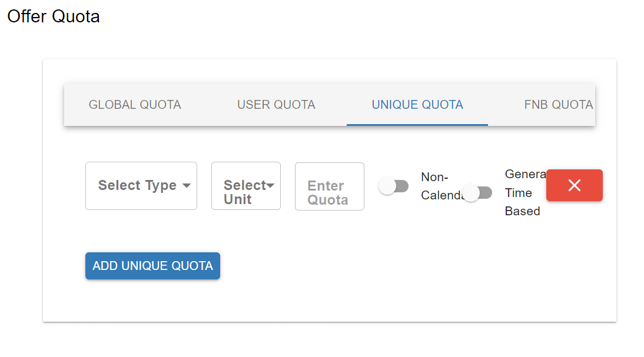Image resolution: width=644 pixels, height=357 pixels.
Task: Click the Non-Calendar label text
Action: tap(436, 186)
